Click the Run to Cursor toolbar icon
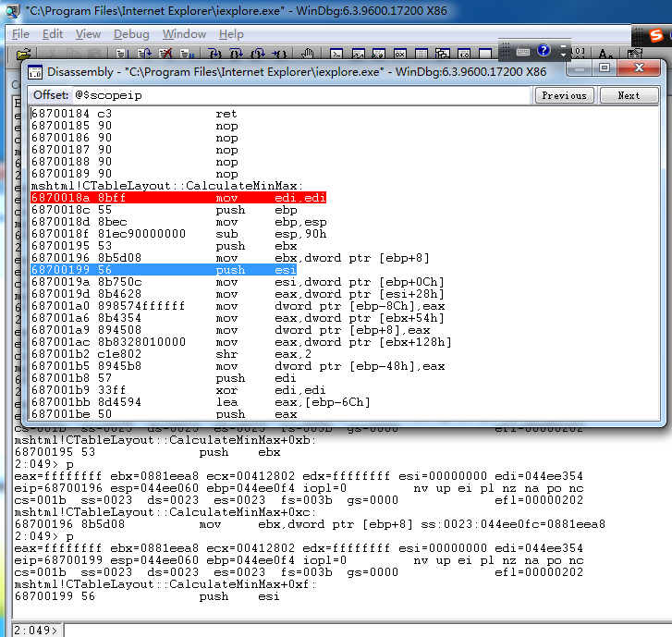Image resolution: width=672 pixels, height=637 pixels. click(279, 55)
